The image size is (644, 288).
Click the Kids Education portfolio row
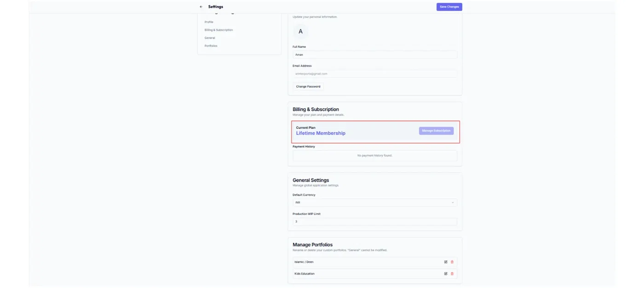click(359, 274)
